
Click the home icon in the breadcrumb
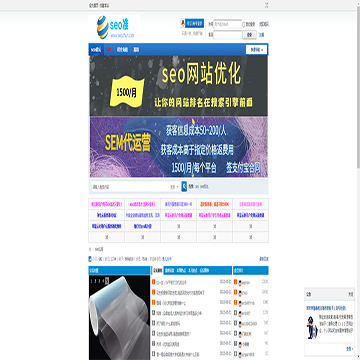click(90, 249)
